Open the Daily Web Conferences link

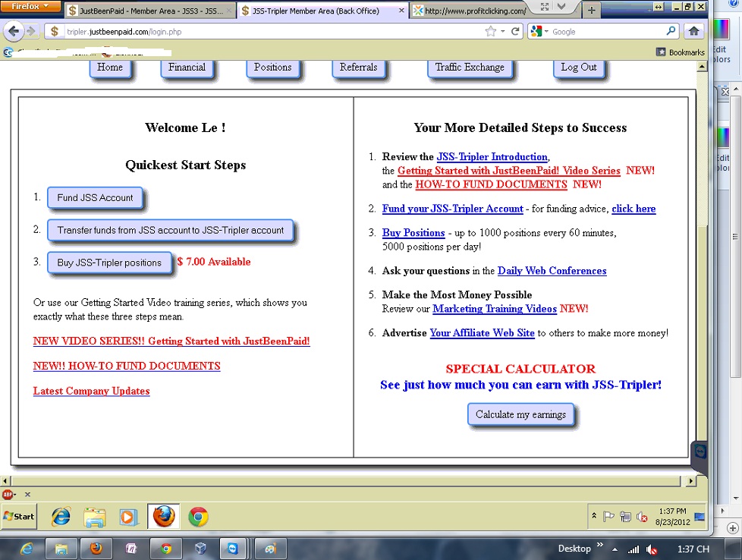coord(552,271)
